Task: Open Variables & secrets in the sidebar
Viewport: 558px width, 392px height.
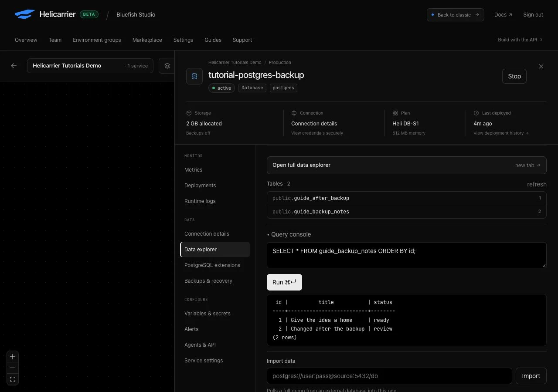Action: click(215, 314)
